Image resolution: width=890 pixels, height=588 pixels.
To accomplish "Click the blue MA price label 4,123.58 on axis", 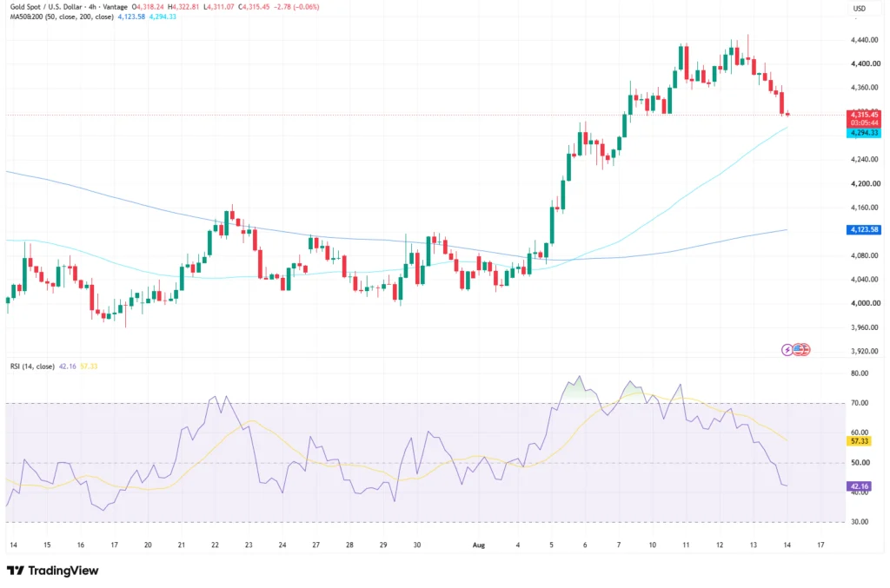I will coord(864,229).
